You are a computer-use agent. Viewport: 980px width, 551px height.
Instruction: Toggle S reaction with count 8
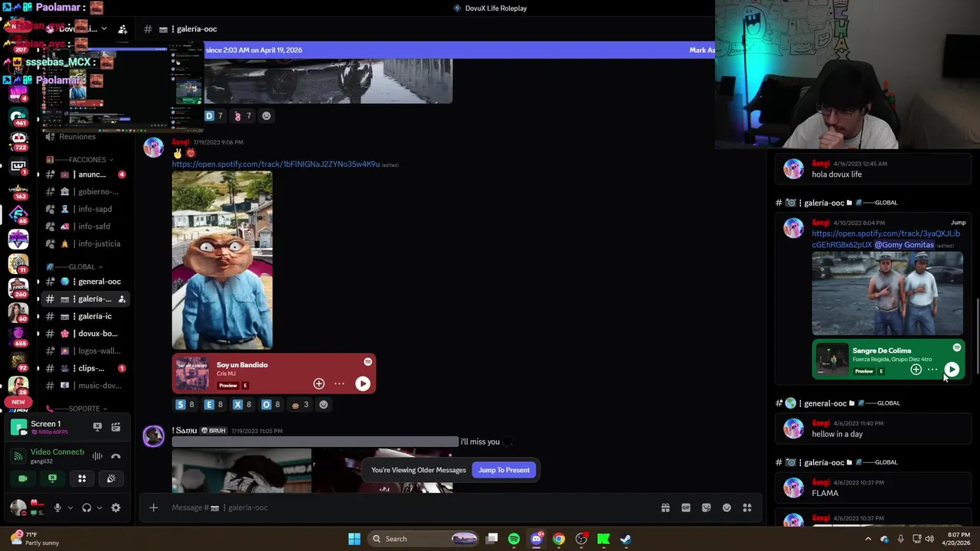pos(185,405)
